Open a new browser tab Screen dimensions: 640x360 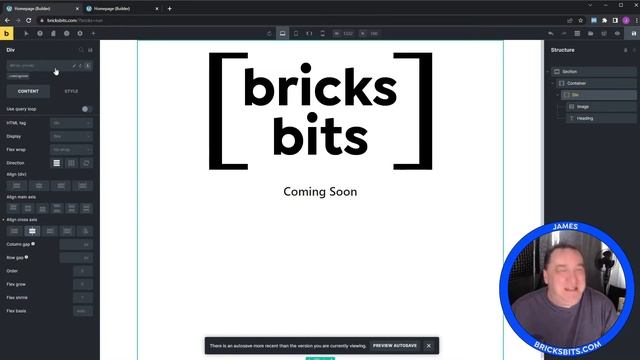(169, 9)
